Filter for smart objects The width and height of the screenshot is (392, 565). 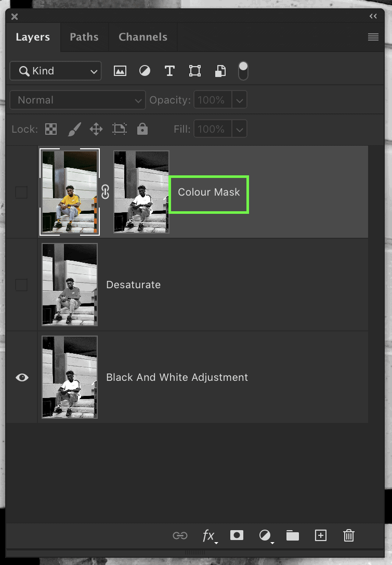pyautogui.click(x=220, y=71)
